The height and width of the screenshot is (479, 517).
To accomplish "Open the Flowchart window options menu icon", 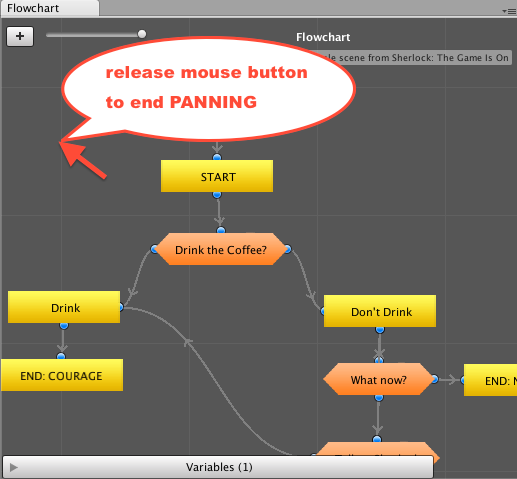I will click(x=509, y=11).
